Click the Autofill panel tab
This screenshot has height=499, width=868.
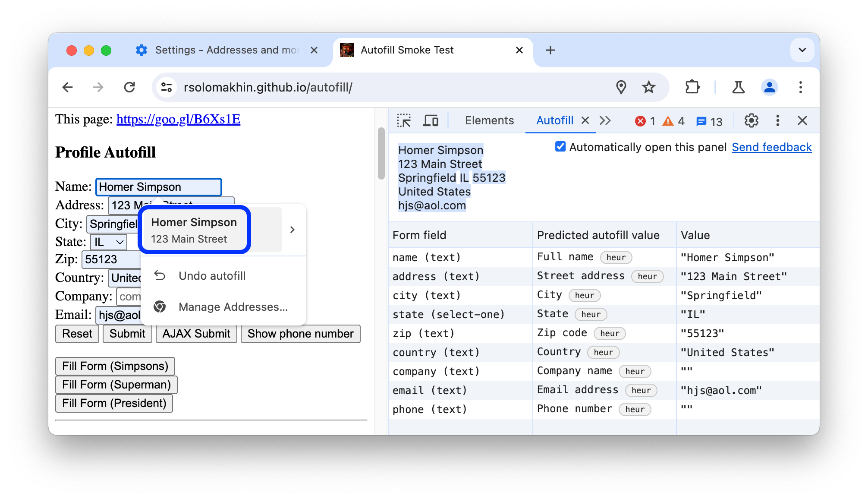click(x=554, y=119)
